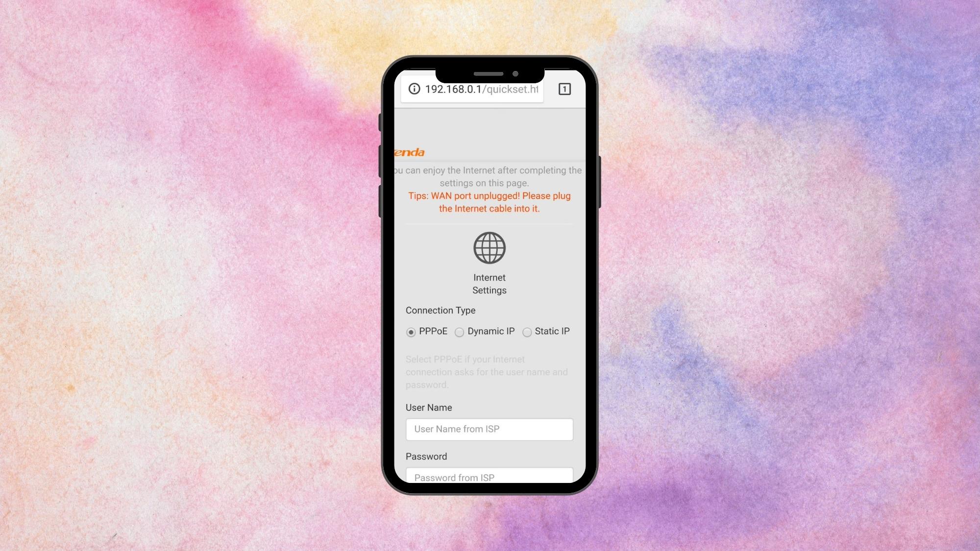This screenshot has height=551, width=980.
Task: Tap Password from ISP input field
Action: (490, 477)
